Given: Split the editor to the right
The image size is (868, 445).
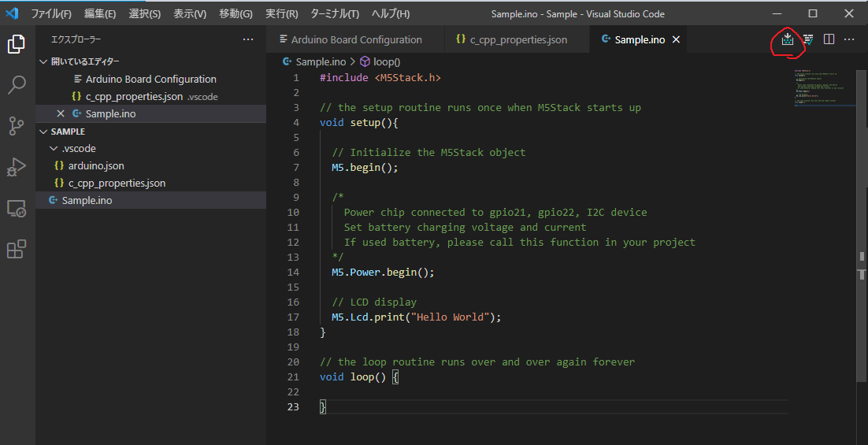Looking at the screenshot, I should (x=829, y=39).
